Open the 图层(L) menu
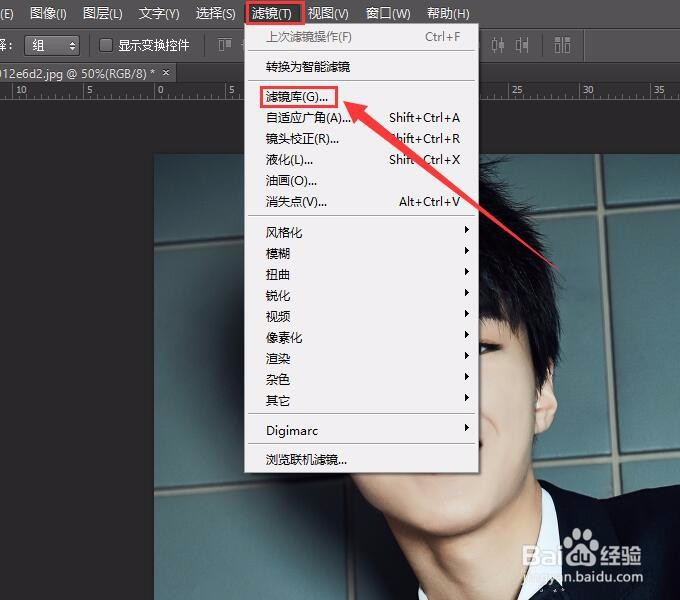680x600 pixels. pos(102,13)
